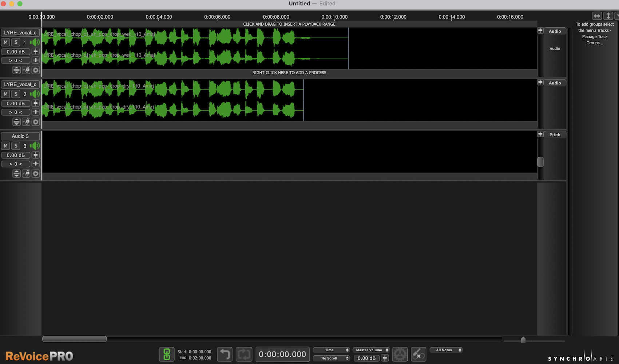This screenshot has height=364, width=619.
Task: Toggle Audio 3 waveform lock icon
Action: click(x=26, y=174)
